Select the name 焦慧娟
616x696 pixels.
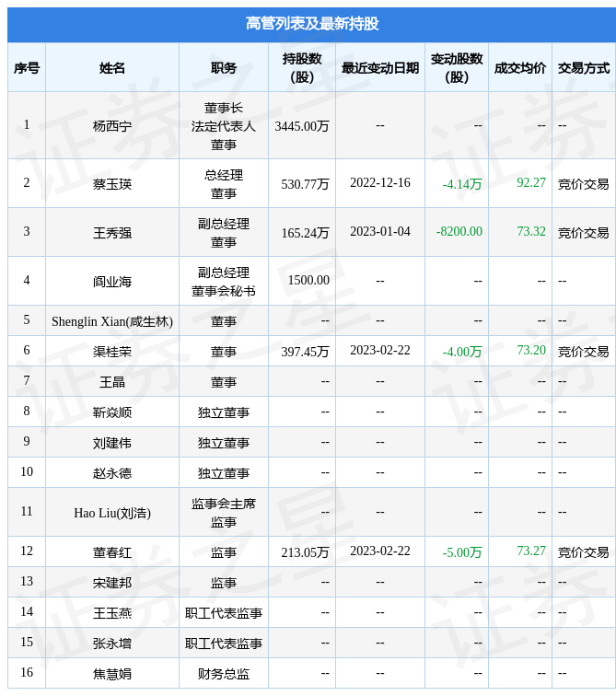pos(111,674)
